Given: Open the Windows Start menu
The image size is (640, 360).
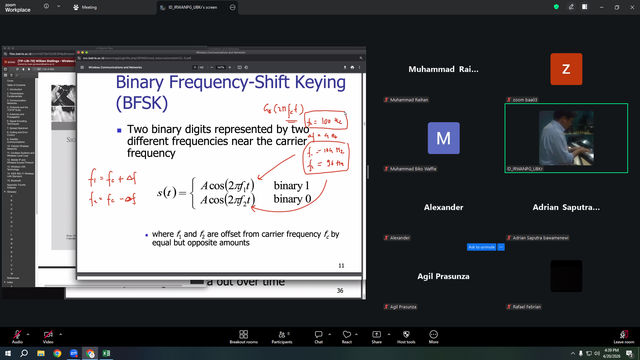Looking at the screenshot, I should click(8, 353).
